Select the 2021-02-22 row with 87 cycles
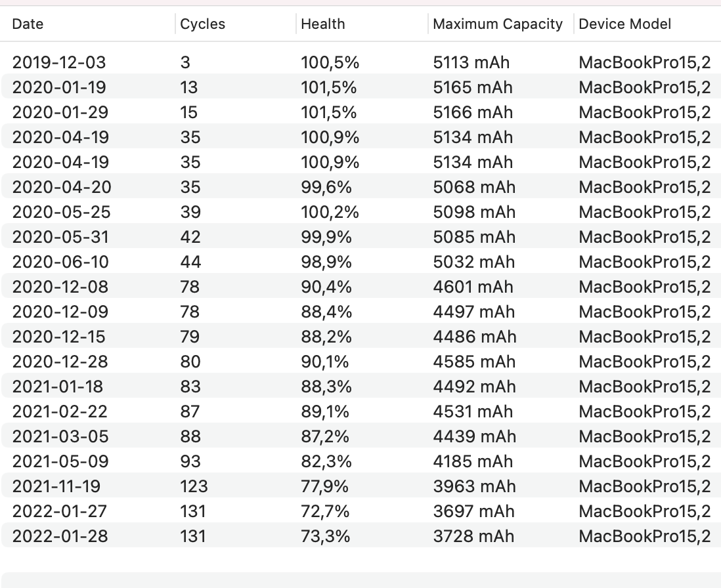 361,411
